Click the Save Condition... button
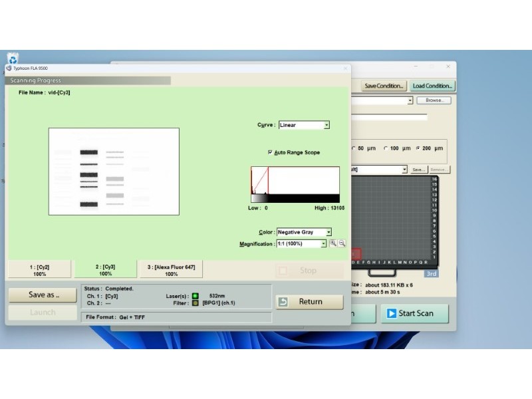Screen dimensions: 532x399 click(x=384, y=86)
